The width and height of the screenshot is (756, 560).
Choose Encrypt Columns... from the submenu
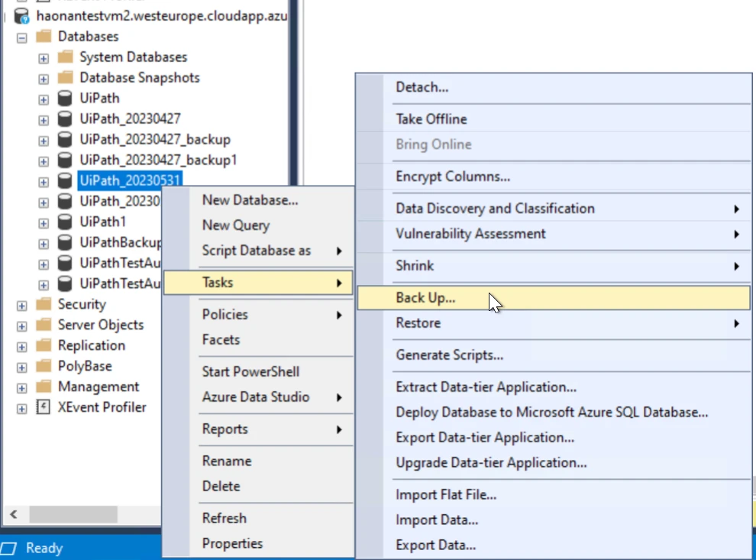[x=554, y=176]
